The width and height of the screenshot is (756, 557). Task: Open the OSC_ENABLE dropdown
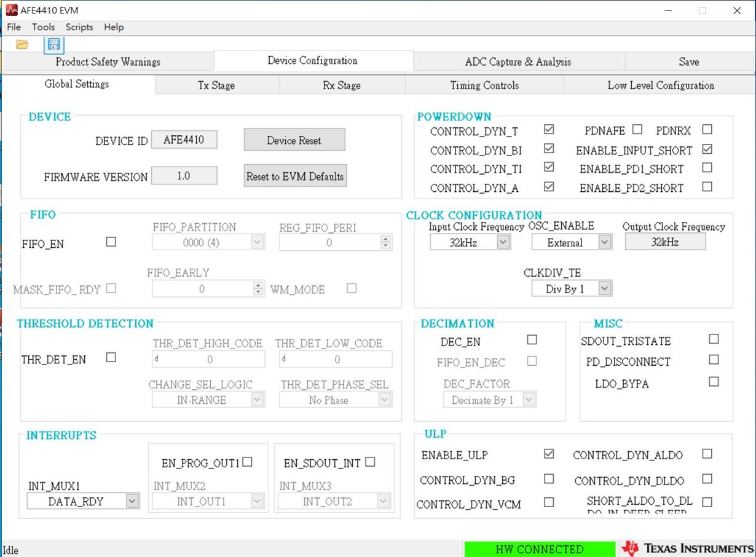[x=572, y=242]
